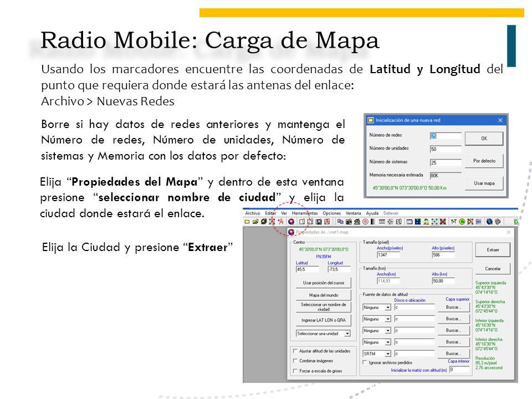Viewport: 532px width, 399px height.
Task: Click the grayscale gradient bar toolbar icon
Action: [373, 222]
